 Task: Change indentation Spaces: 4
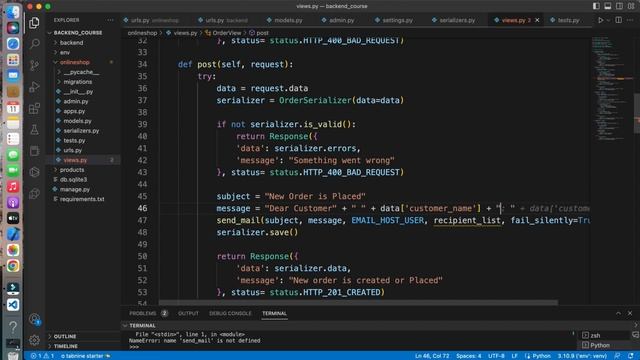469,356
